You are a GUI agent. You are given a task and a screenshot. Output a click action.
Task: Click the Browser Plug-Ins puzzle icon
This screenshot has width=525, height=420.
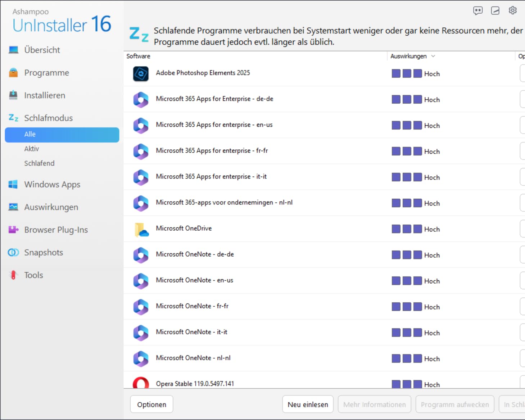(x=13, y=230)
